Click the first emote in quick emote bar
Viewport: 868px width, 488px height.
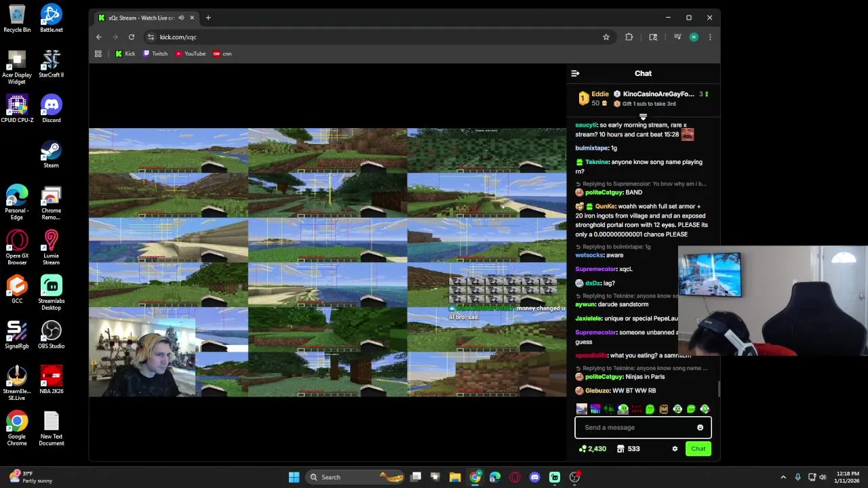(582, 409)
